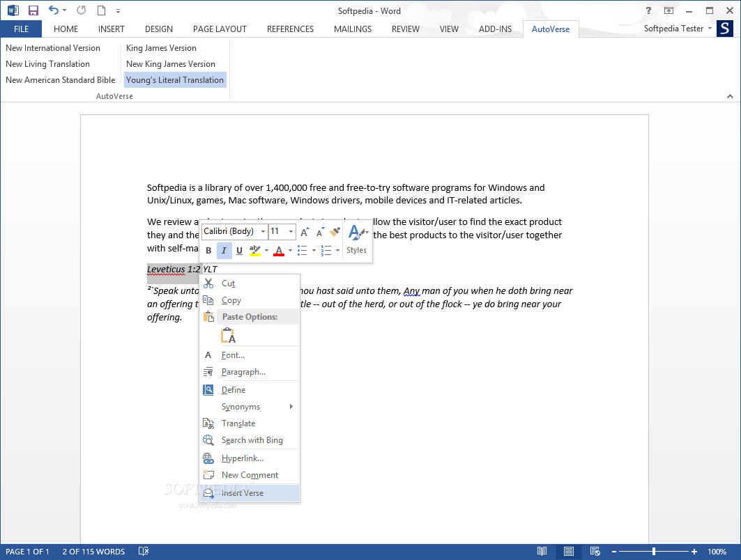The width and height of the screenshot is (741, 560).
Task: Apply yellow text highlight color
Action: (x=255, y=251)
